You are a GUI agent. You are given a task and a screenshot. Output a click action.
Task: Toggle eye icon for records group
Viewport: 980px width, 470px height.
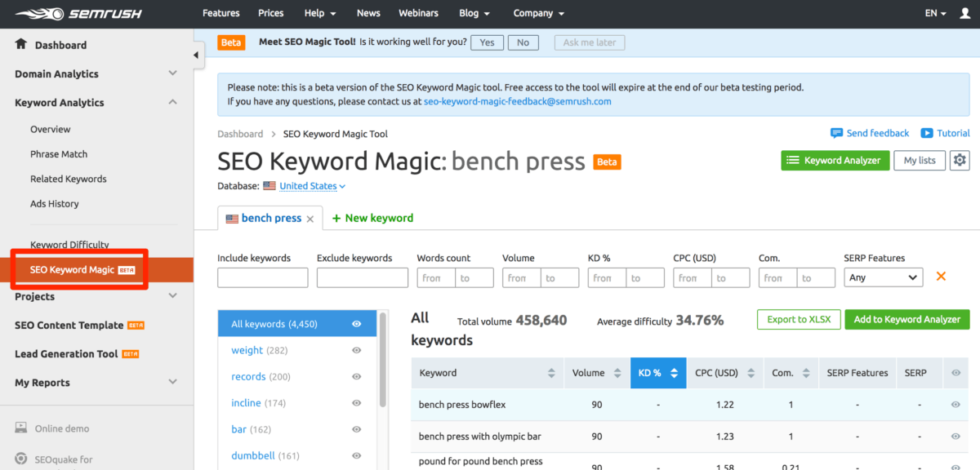coord(357,376)
